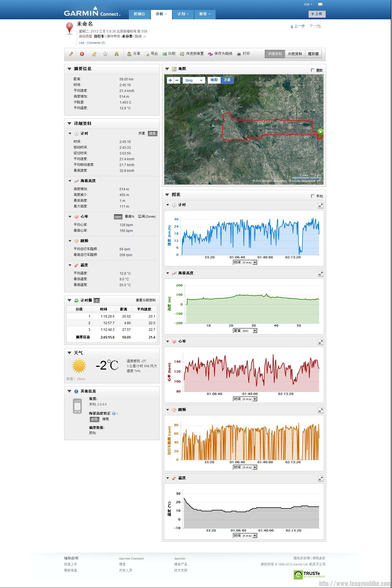Select 区间(Zones) heart rate toggle
The width and height of the screenshot is (392, 588).
147,217
